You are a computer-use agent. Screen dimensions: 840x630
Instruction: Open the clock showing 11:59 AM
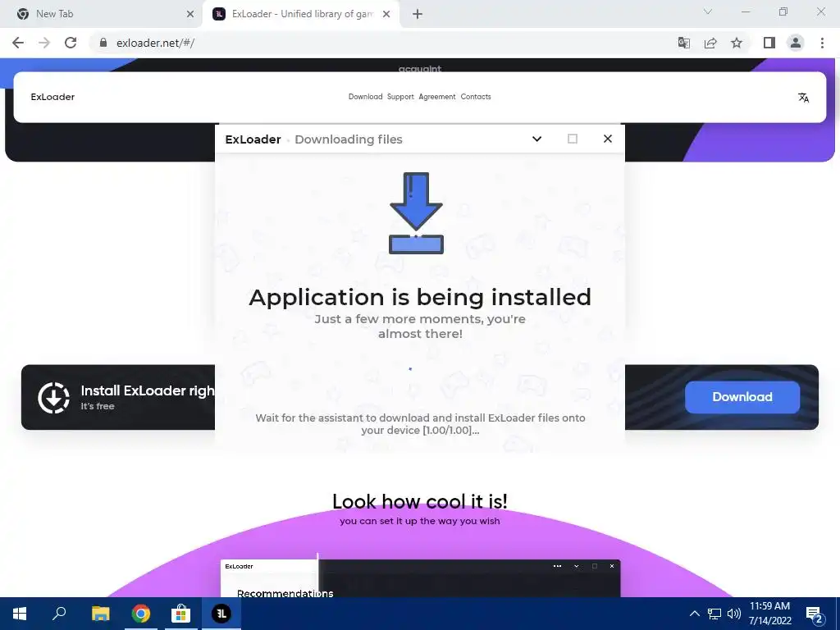(x=769, y=614)
